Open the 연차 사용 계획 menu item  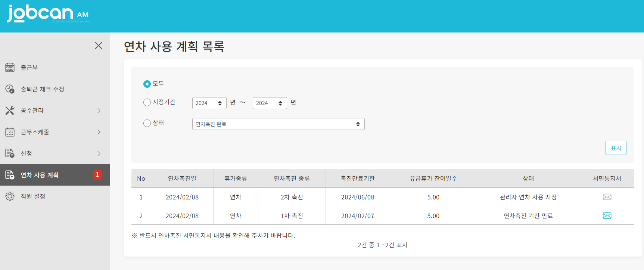[x=40, y=175]
